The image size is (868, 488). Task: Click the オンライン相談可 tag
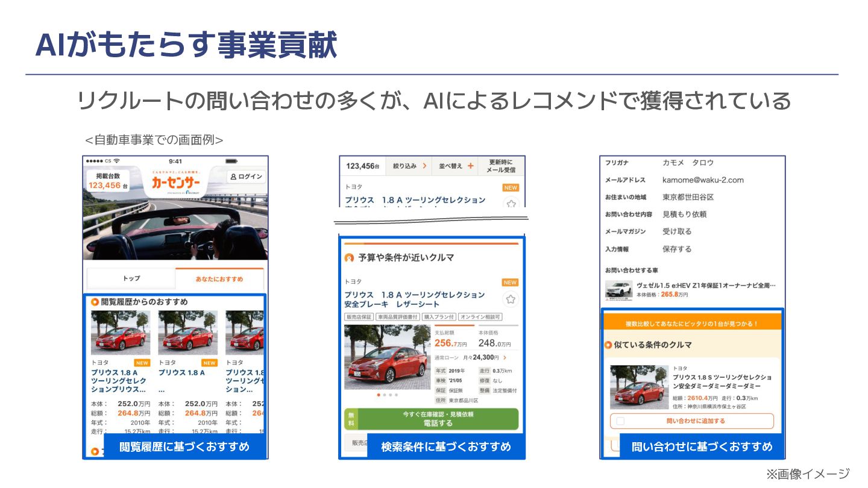pyautogui.click(x=480, y=317)
